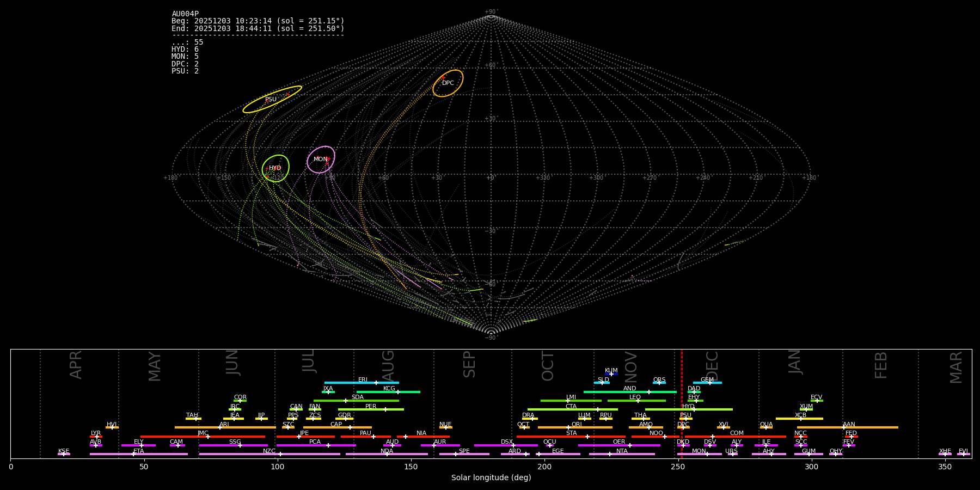Click the STA shower label in the timeline
This screenshot has width=980, height=490.
(571, 433)
